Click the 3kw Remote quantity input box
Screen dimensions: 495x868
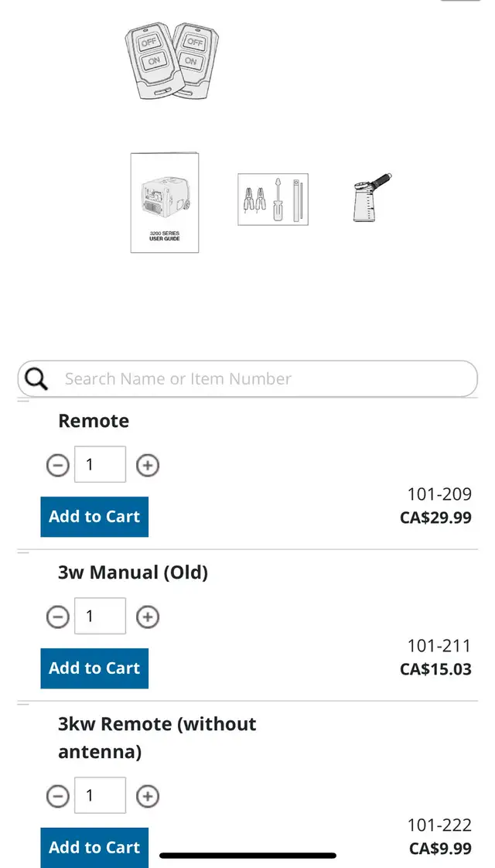click(x=101, y=795)
